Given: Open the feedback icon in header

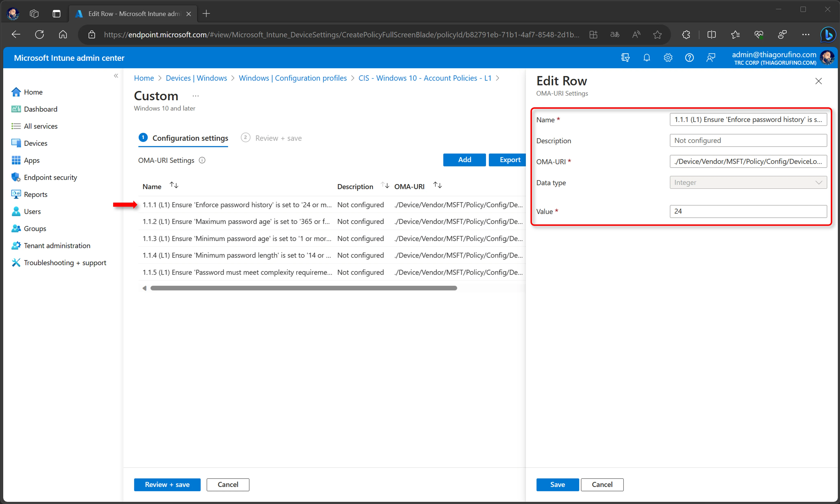Looking at the screenshot, I should (x=711, y=58).
